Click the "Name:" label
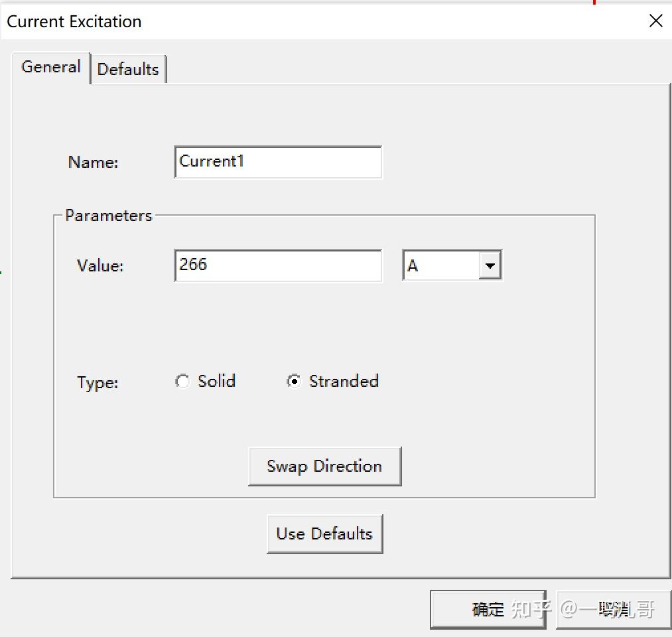This screenshot has width=672, height=637. click(x=93, y=163)
